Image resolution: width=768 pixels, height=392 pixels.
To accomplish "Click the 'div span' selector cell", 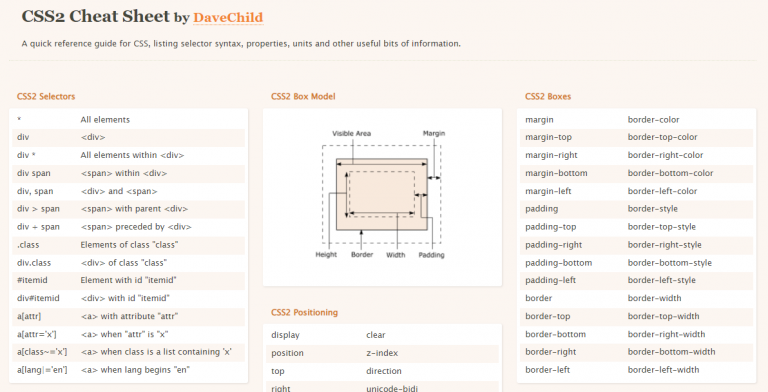I will pos(33,173).
